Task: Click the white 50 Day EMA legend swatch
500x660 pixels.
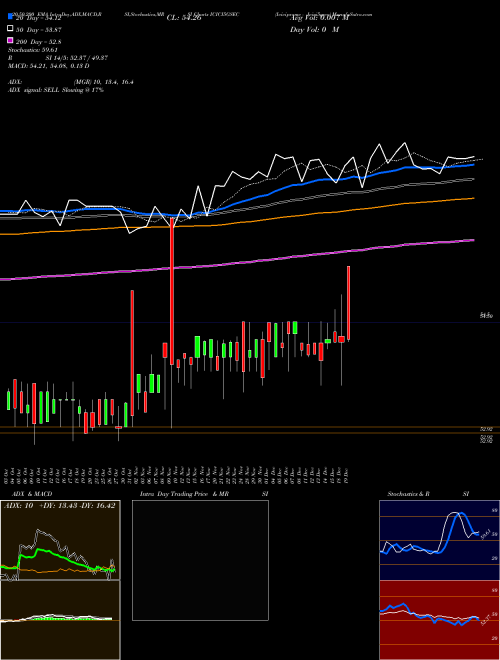Action: [x=11, y=29]
